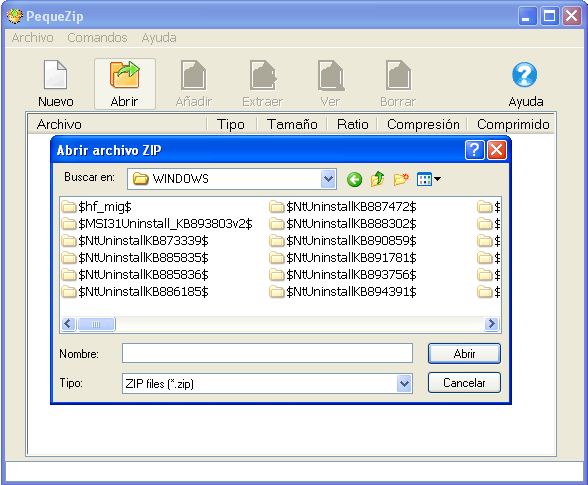
Task: Close the PequeZip main window
Action: pos(572,16)
